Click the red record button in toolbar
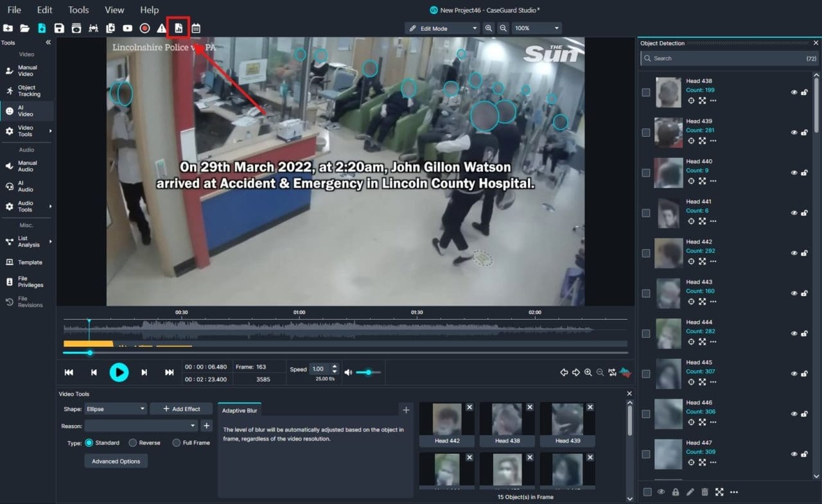The width and height of the screenshot is (822, 504). tap(144, 28)
